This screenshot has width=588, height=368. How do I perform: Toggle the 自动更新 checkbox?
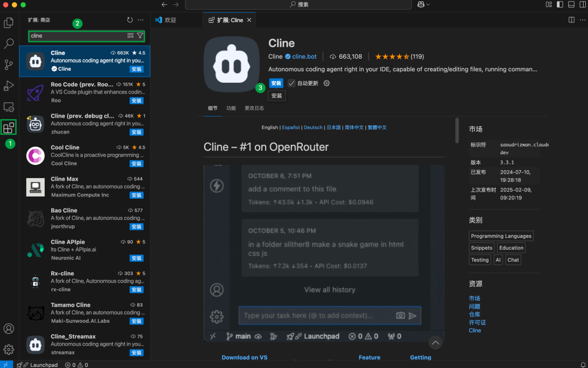(x=291, y=83)
